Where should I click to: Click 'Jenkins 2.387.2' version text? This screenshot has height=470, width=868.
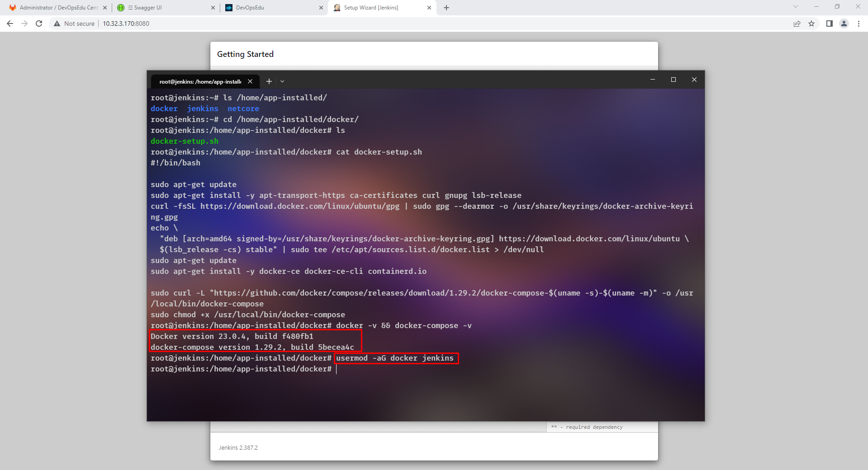point(238,447)
